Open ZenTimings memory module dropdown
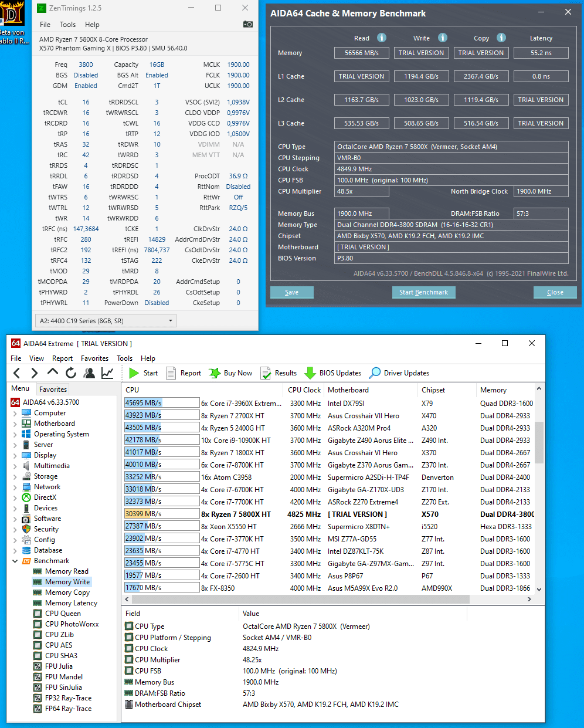Viewport: 584px width, 728px height. point(106,321)
